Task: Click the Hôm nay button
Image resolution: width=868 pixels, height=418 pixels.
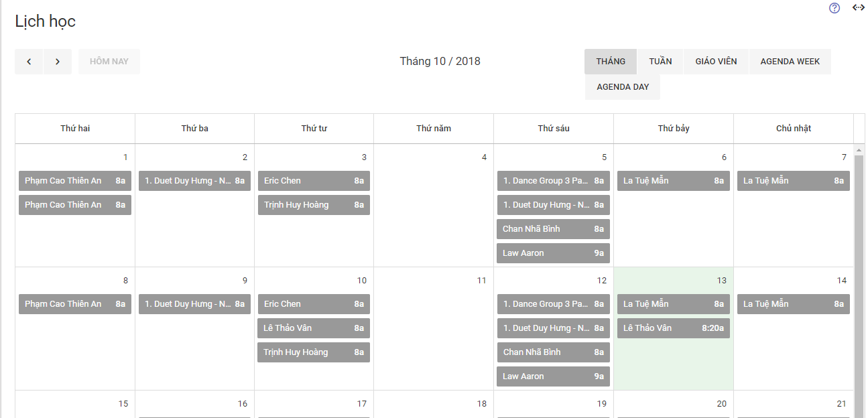Action: (109, 62)
